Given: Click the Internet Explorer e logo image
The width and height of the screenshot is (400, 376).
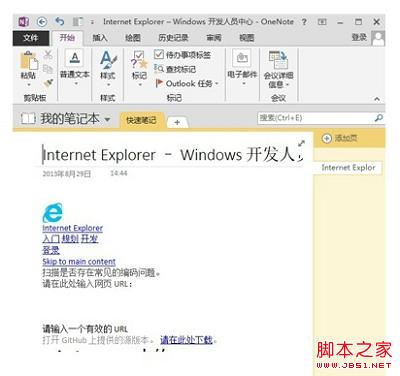Looking at the screenshot, I should point(52,212).
